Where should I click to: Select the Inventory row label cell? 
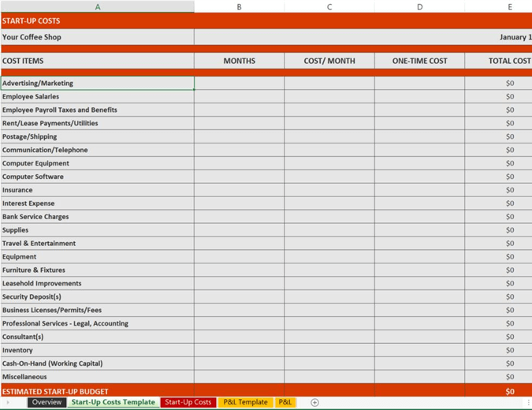(x=97, y=350)
